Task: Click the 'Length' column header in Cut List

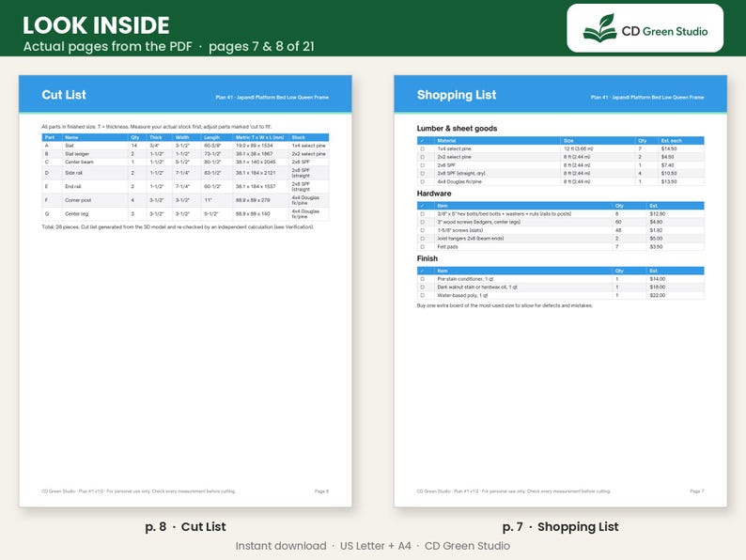Action: coord(211,137)
